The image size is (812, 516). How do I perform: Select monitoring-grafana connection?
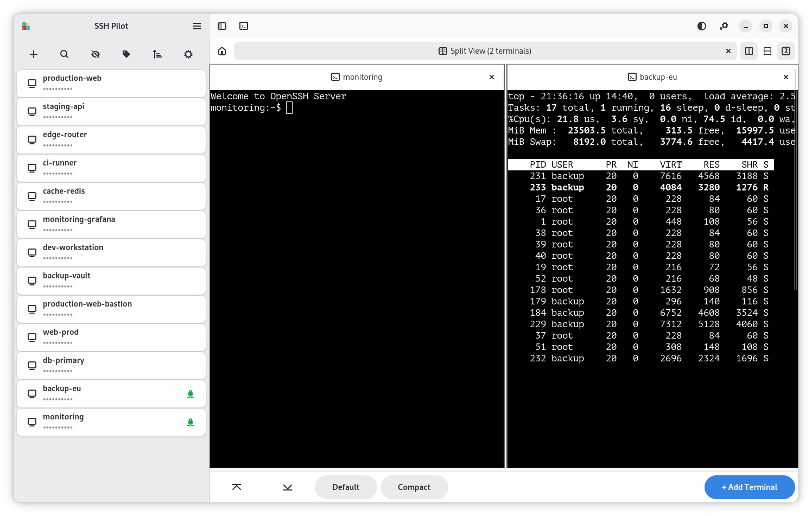(111, 225)
